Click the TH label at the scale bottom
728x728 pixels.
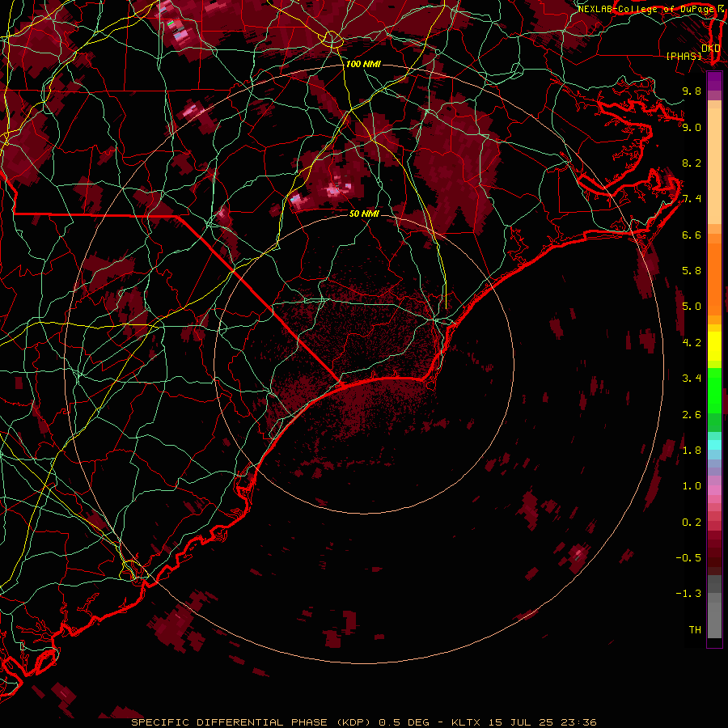click(695, 630)
